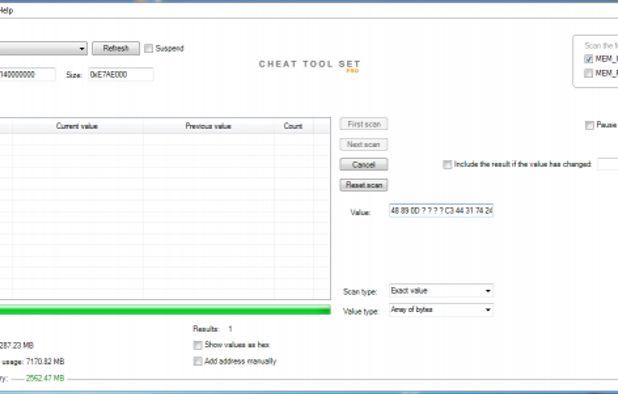Click the start address field ending 140000000
This screenshot has width=618, height=394.
(27, 74)
